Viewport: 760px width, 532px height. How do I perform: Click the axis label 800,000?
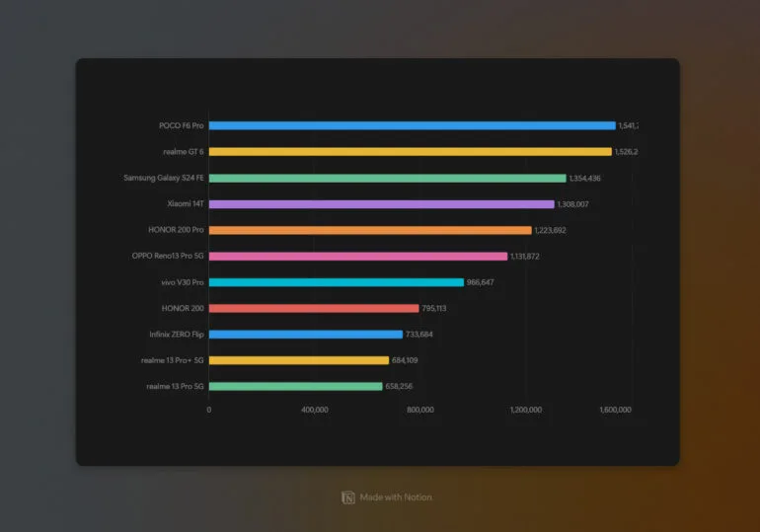pyautogui.click(x=420, y=410)
